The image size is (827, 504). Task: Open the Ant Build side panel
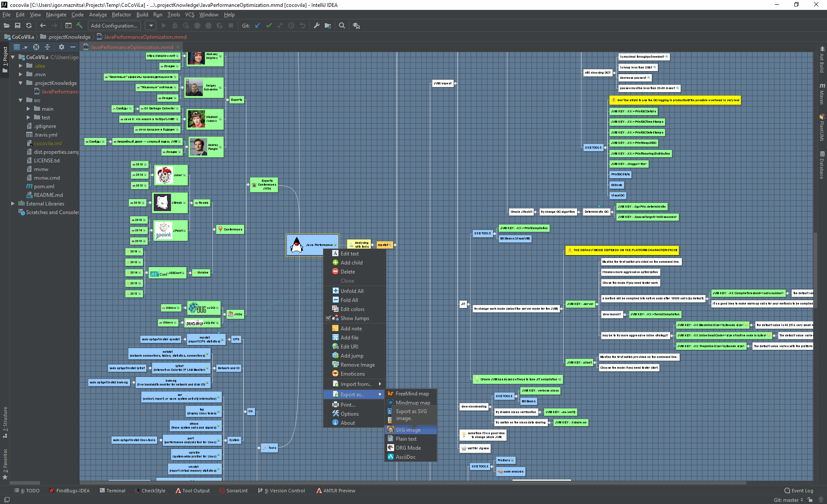pos(822,59)
